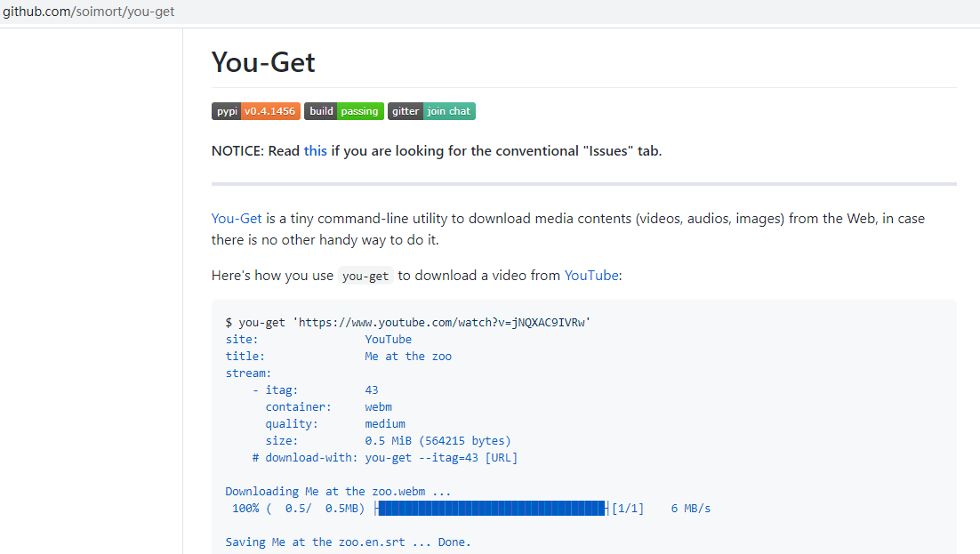
Task: Click the 'site: YouTube' output line
Action: (x=318, y=340)
